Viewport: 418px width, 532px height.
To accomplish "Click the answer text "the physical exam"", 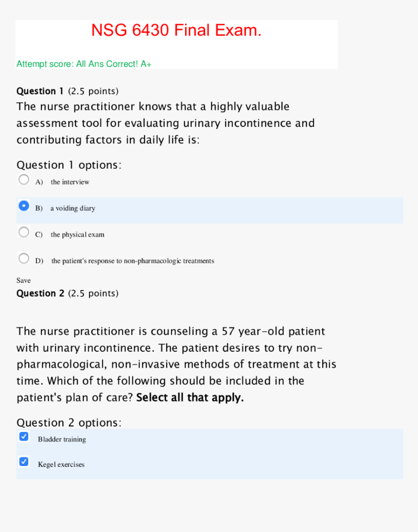I will (77, 235).
